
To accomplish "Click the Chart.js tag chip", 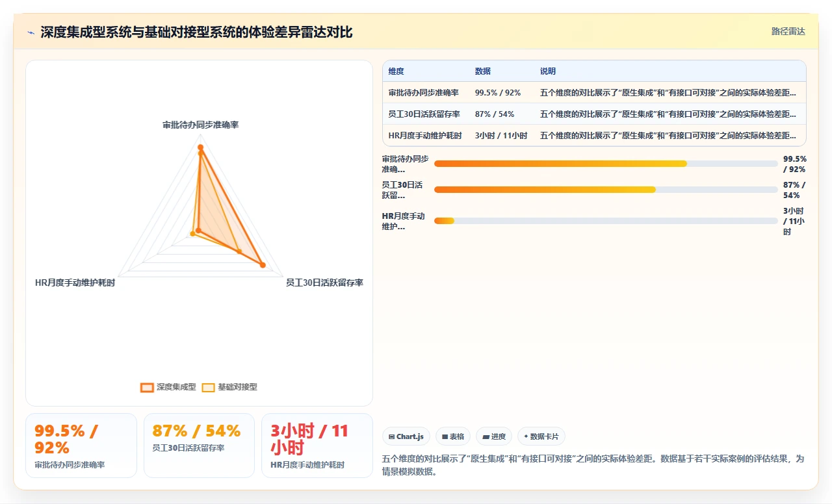I will 406,436.
